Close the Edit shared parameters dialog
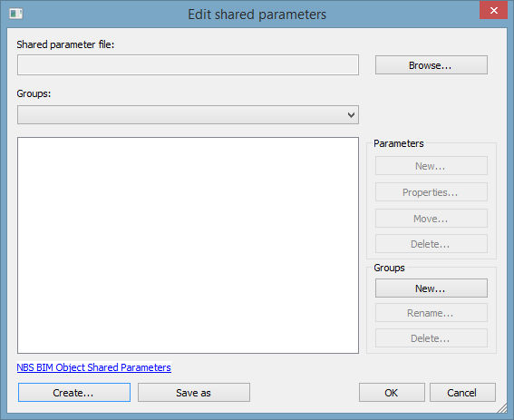514x420 pixels. [x=494, y=11]
